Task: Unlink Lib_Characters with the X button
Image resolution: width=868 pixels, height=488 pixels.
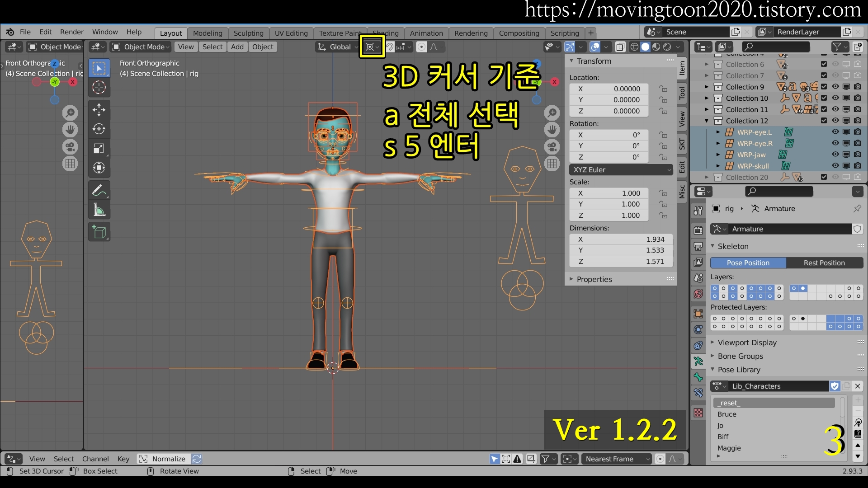Action: click(857, 386)
